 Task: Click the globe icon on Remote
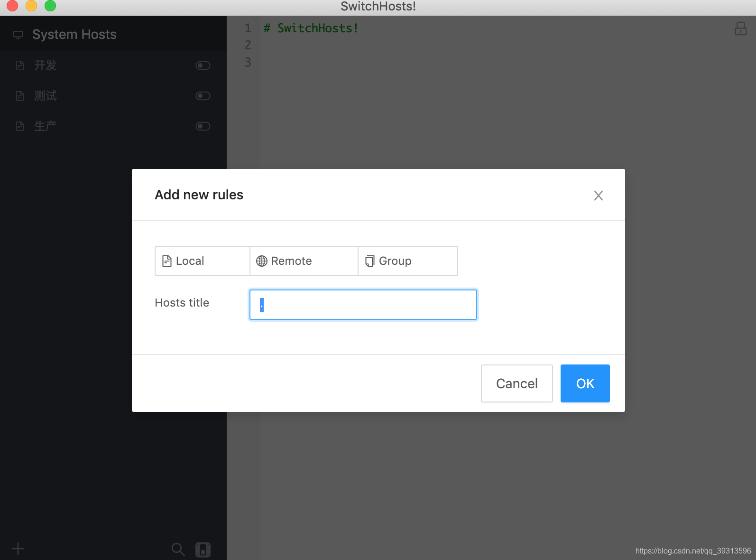click(x=262, y=261)
